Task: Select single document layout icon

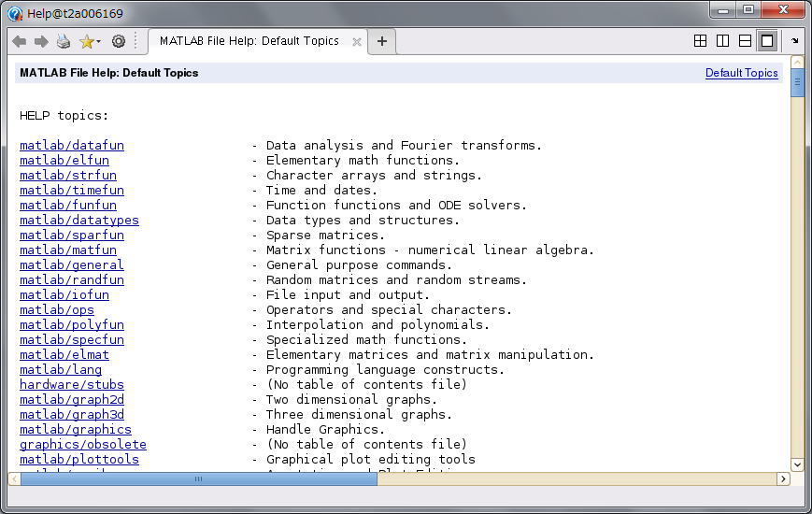Action: pyautogui.click(x=767, y=41)
